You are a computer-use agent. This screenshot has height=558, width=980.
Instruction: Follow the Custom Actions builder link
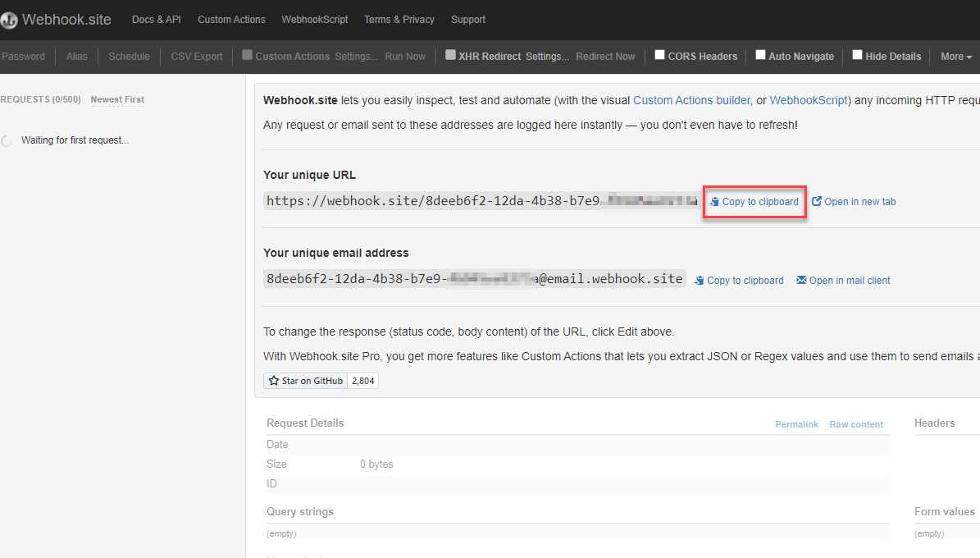point(691,100)
